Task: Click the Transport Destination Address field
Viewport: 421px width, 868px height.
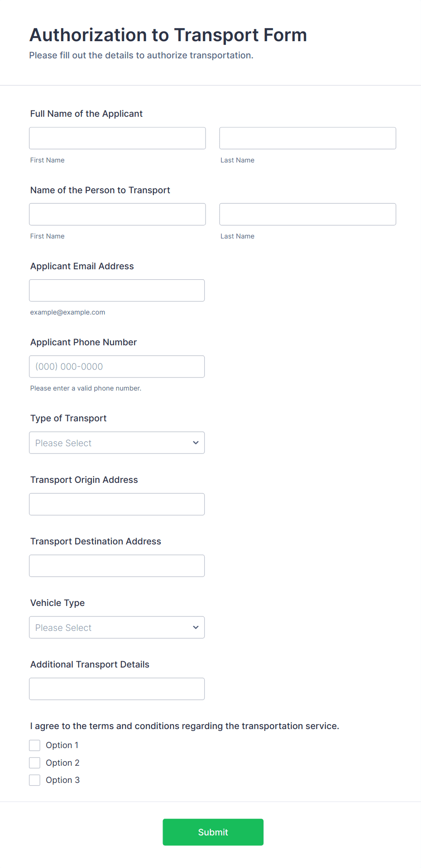Action: (x=117, y=566)
